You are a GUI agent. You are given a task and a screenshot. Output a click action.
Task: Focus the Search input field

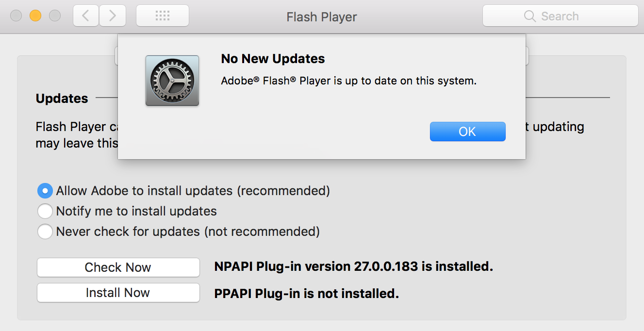coord(561,16)
